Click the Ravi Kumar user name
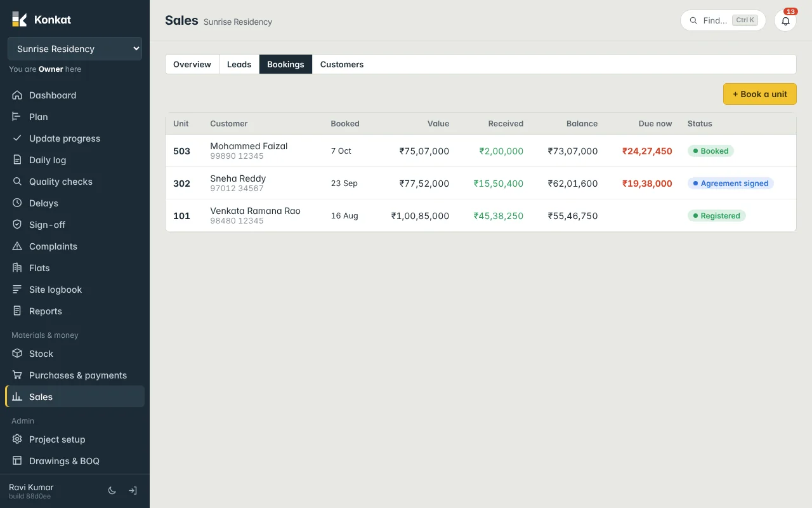This screenshot has height=508, width=812. pyautogui.click(x=31, y=487)
